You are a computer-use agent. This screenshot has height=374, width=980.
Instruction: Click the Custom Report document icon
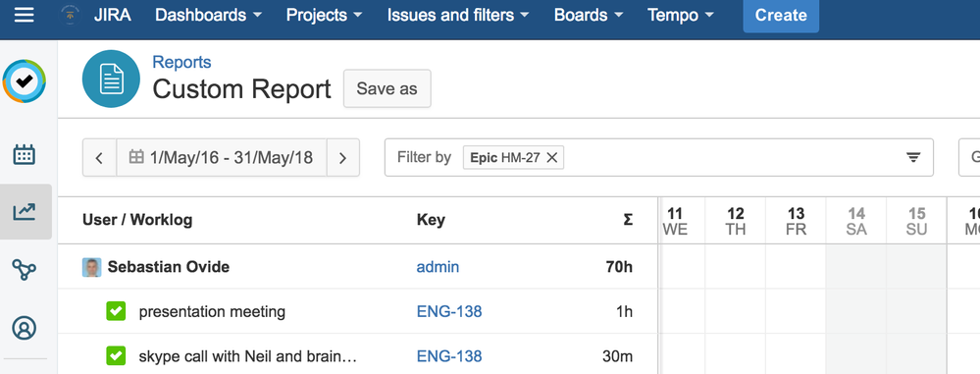[111, 79]
